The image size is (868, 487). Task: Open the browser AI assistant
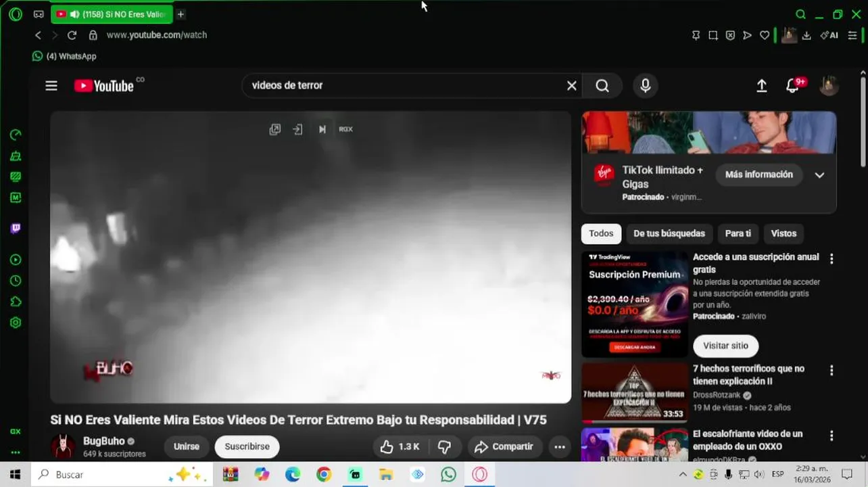829,35
